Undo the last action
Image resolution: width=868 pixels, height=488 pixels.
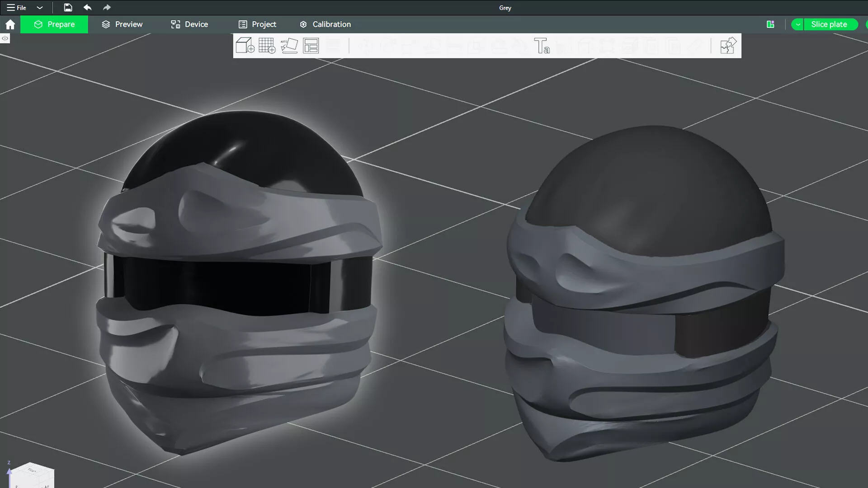click(x=87, y=8)
